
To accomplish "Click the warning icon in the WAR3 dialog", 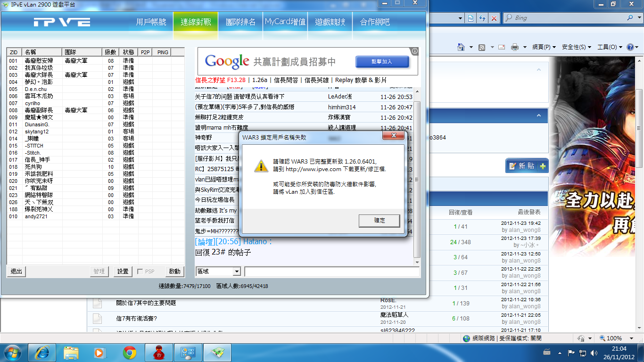I will 261,165.
